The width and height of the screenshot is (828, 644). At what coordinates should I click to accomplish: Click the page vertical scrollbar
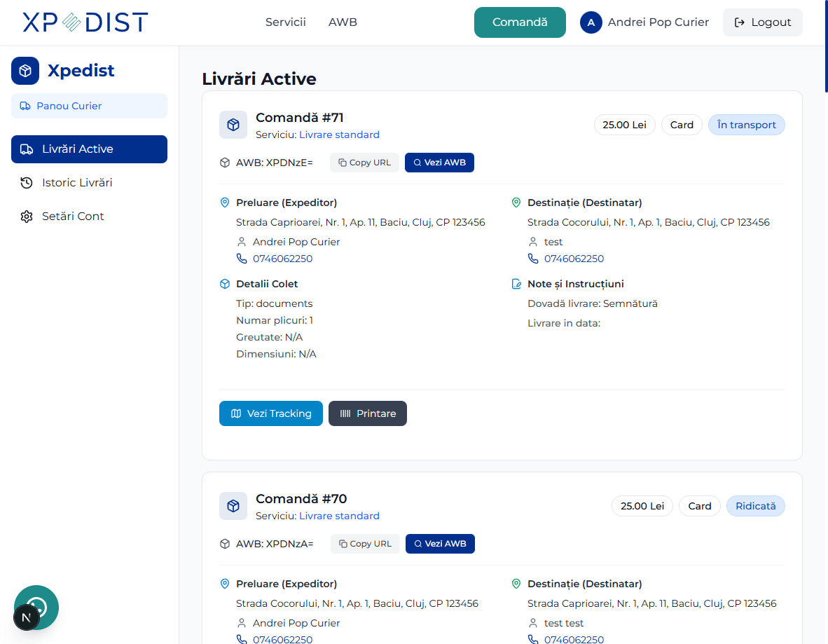tap(826, 46)
